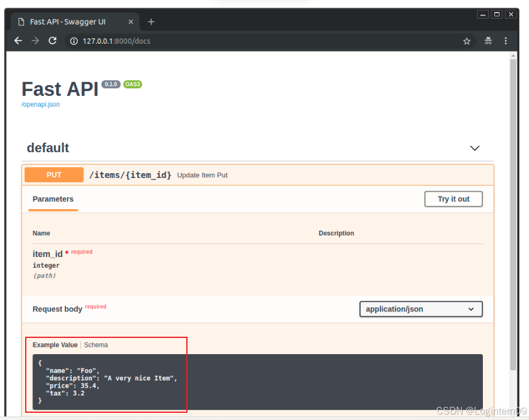Click the Name column header

[41, 233]
